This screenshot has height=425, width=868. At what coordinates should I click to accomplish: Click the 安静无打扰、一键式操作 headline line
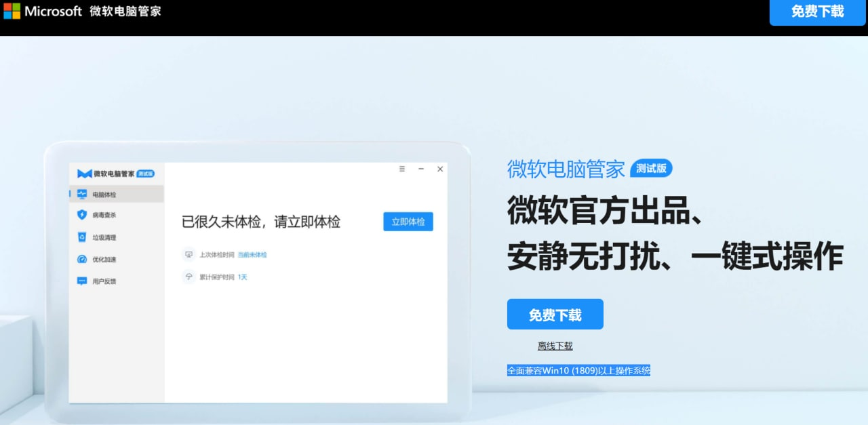[x=675, y=256]
